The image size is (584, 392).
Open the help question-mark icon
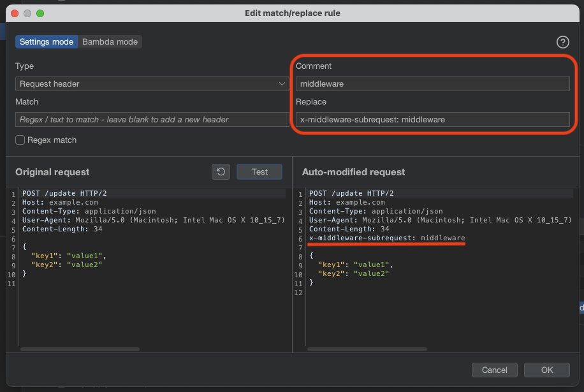click(562, 42)
